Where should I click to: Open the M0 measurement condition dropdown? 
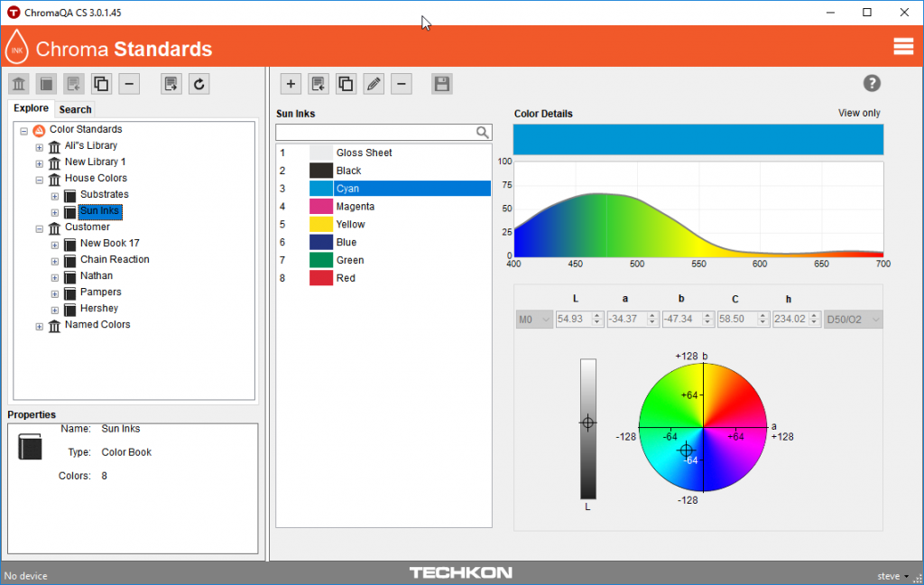[x=533, y=320]
